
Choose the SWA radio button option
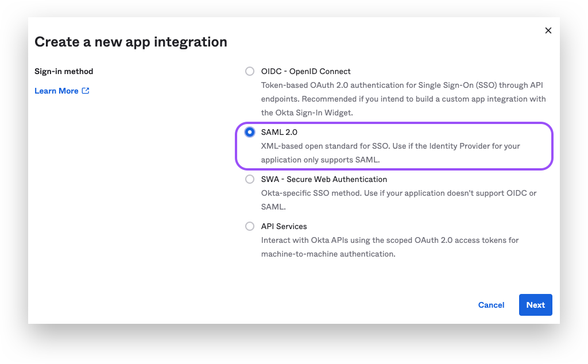(x=250, y=179)
